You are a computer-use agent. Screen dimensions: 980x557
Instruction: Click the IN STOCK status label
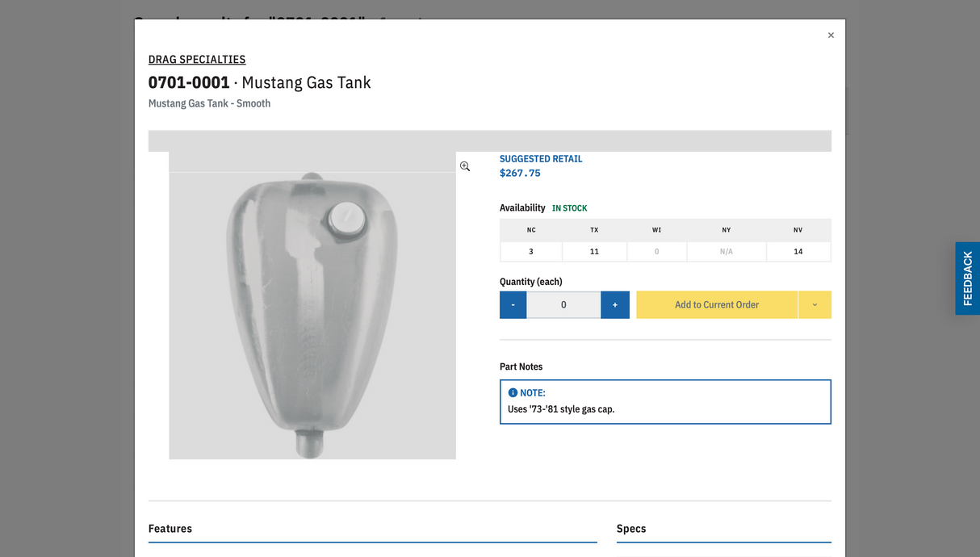pos(570,208)
